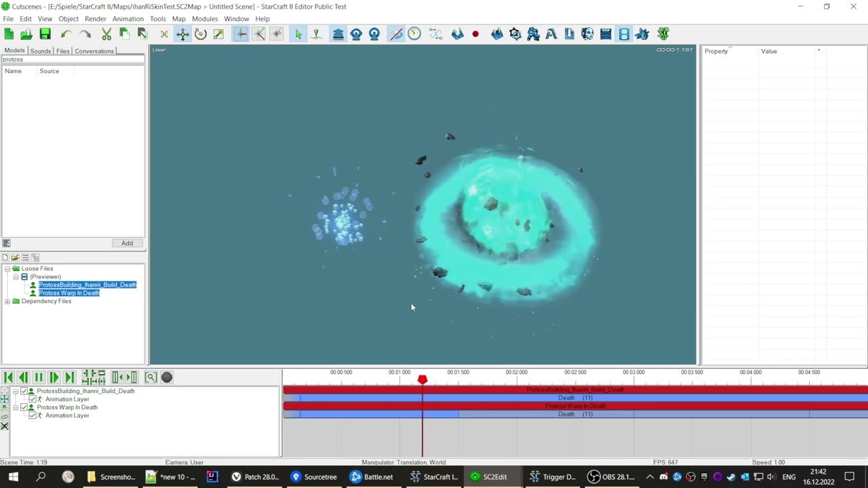The image size is (868, 488).
Task: Collapse the (Previewer) tree node
Action: 16,277
